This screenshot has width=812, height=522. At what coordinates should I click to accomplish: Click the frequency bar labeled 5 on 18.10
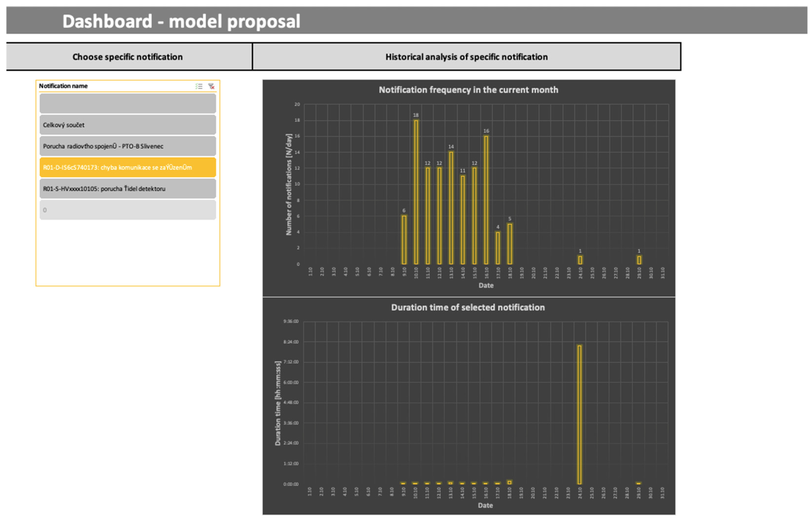509,244
